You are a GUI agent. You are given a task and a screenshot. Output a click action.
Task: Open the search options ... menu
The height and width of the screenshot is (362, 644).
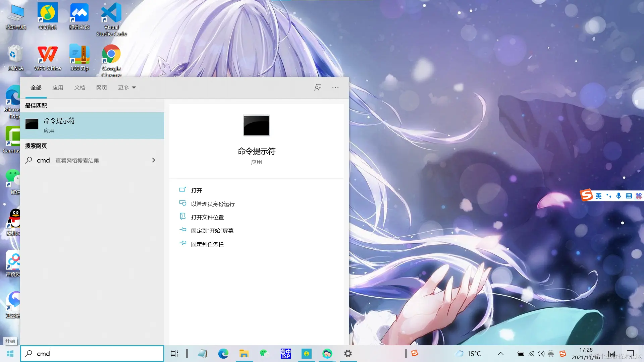pyautogui.click(x=335, y=87)
